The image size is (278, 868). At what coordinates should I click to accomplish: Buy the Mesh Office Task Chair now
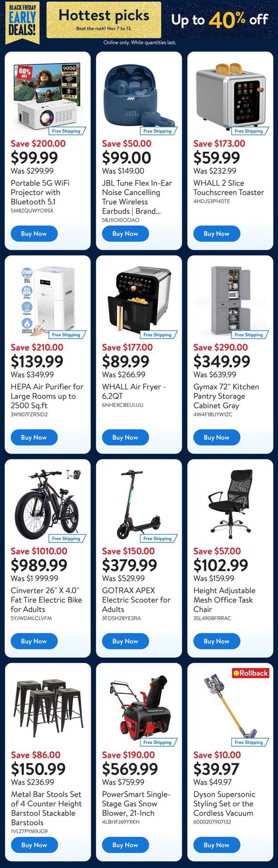pyautogui.click(x=216, y=641)
